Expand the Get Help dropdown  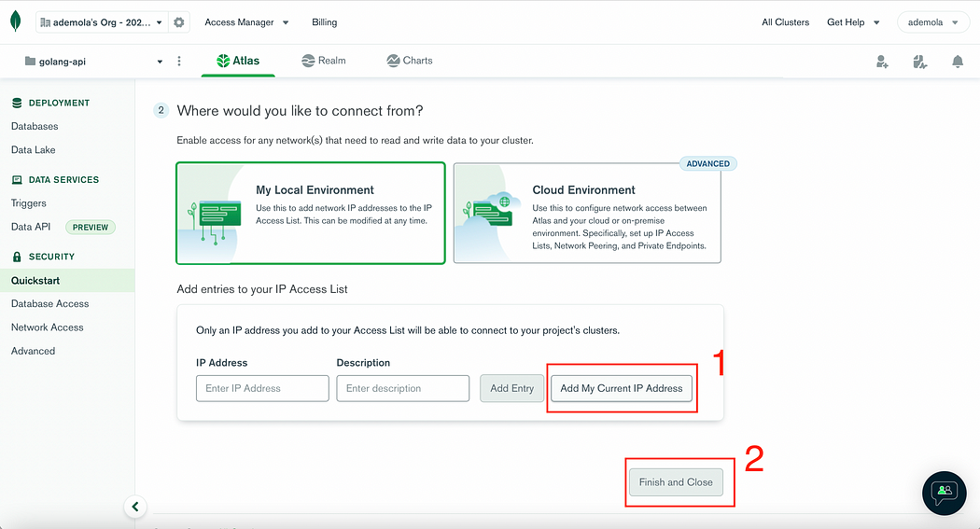[853, 22]
